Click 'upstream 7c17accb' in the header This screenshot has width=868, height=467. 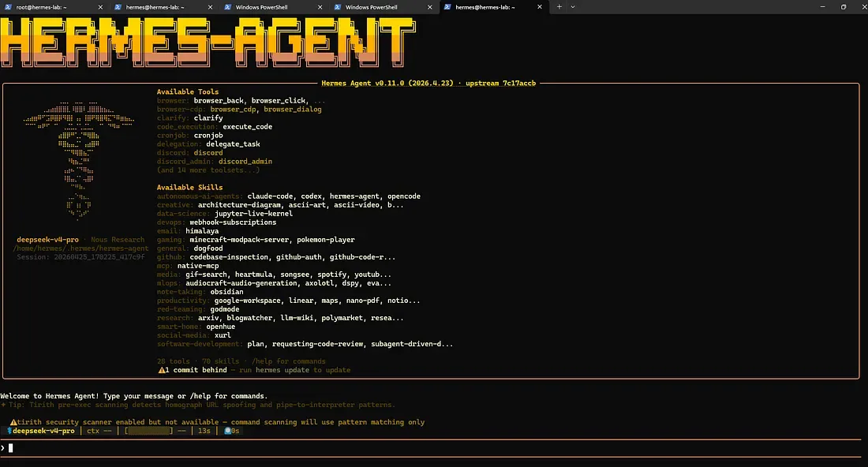point(500,83)
